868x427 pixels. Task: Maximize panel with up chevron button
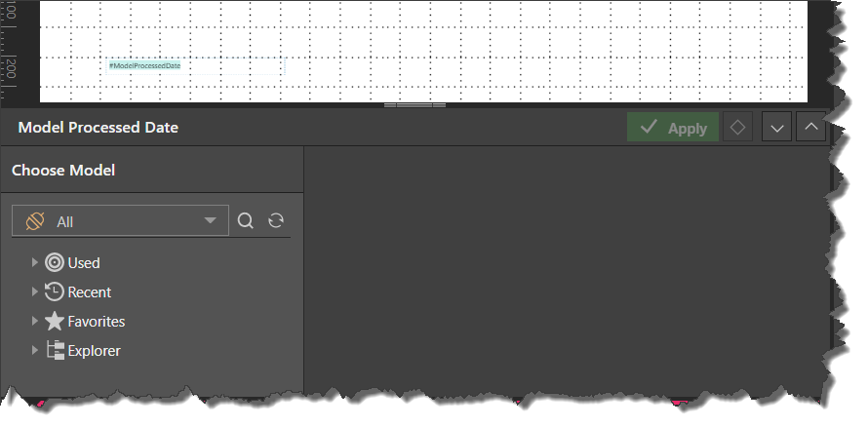[x=811, y=127]
